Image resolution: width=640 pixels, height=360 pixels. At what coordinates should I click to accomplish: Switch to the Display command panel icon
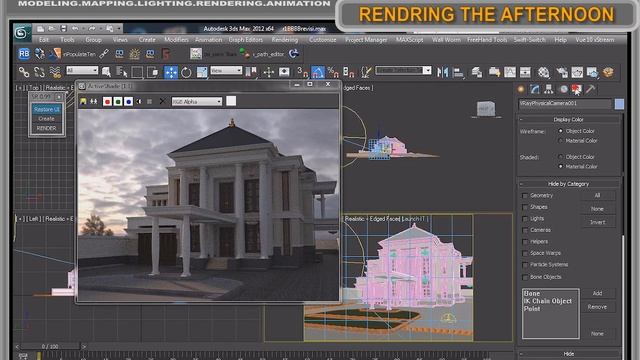[577, 89]
